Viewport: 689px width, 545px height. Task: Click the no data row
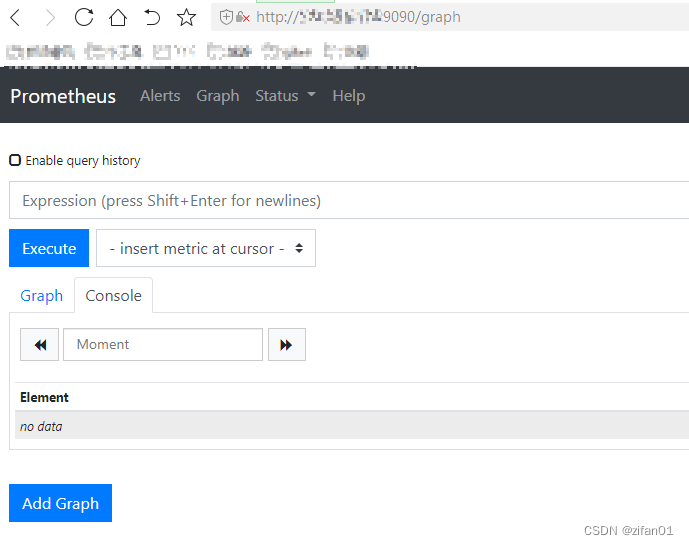(x=352, y=425)
